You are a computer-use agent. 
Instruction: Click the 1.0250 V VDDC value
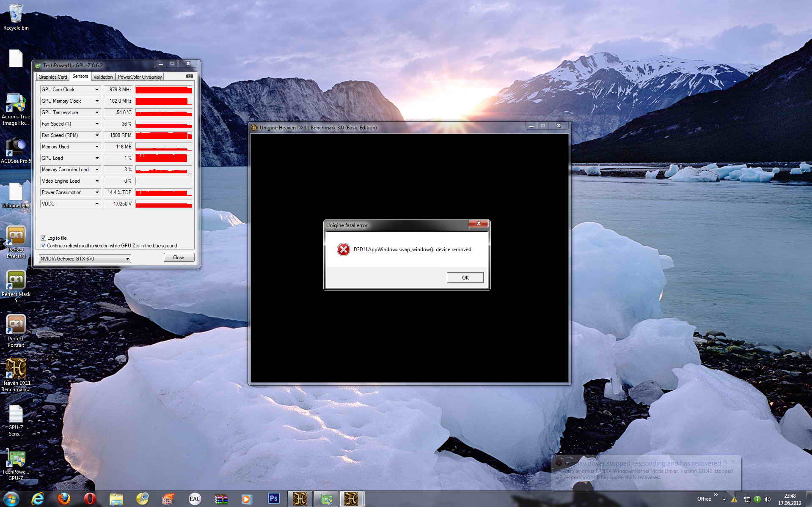click(x=118, y=204)
